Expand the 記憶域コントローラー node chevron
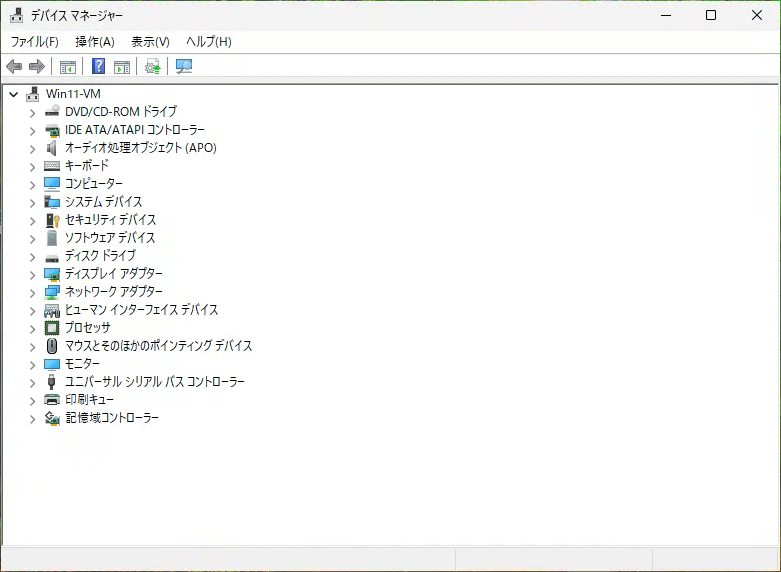This screenshot has width=781, height=572. (32, 419)
